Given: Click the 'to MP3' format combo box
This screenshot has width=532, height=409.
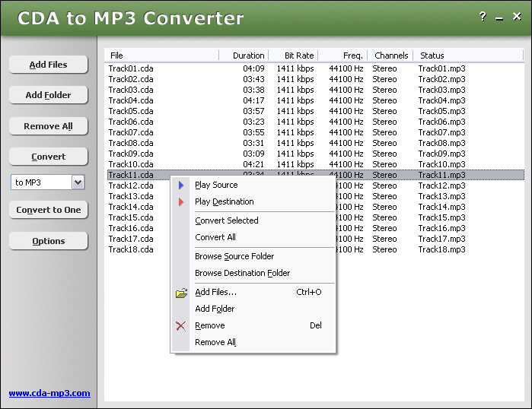Looking at the screenshot, I should (48, 182).
